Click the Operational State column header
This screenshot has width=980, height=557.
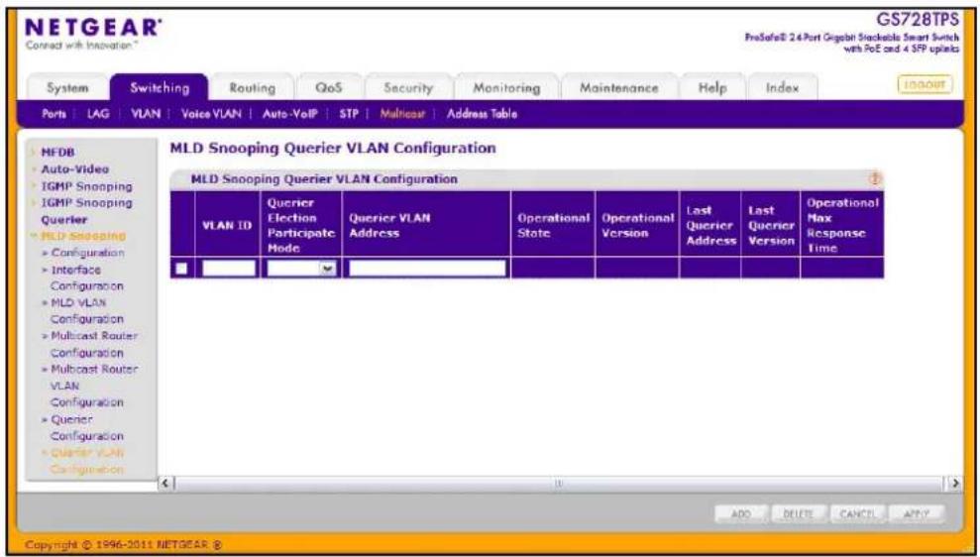point(553,225)
